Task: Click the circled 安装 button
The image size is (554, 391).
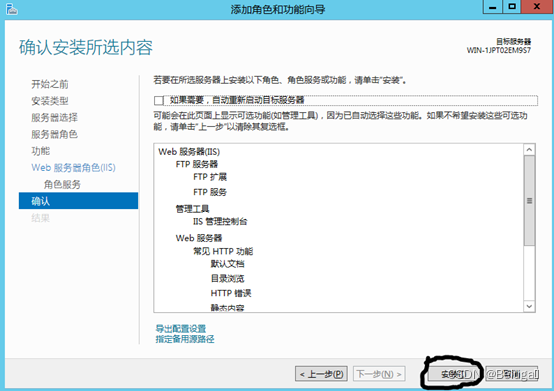Action: pos(454,374)
